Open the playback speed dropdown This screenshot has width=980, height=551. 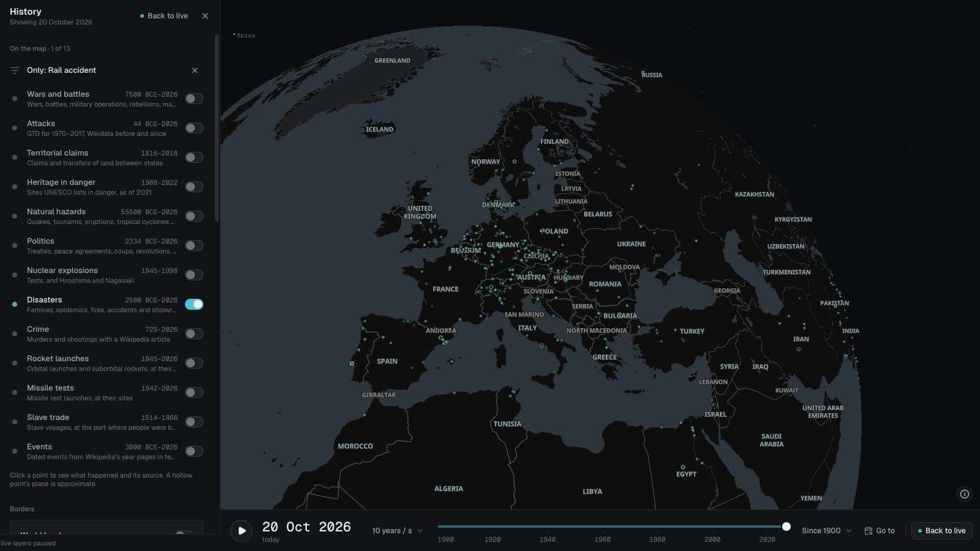(397, 531)
